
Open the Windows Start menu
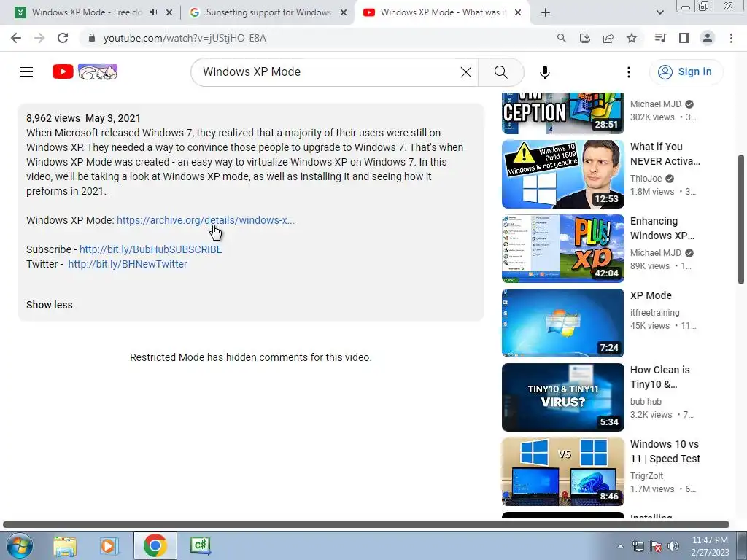(19, 545)
